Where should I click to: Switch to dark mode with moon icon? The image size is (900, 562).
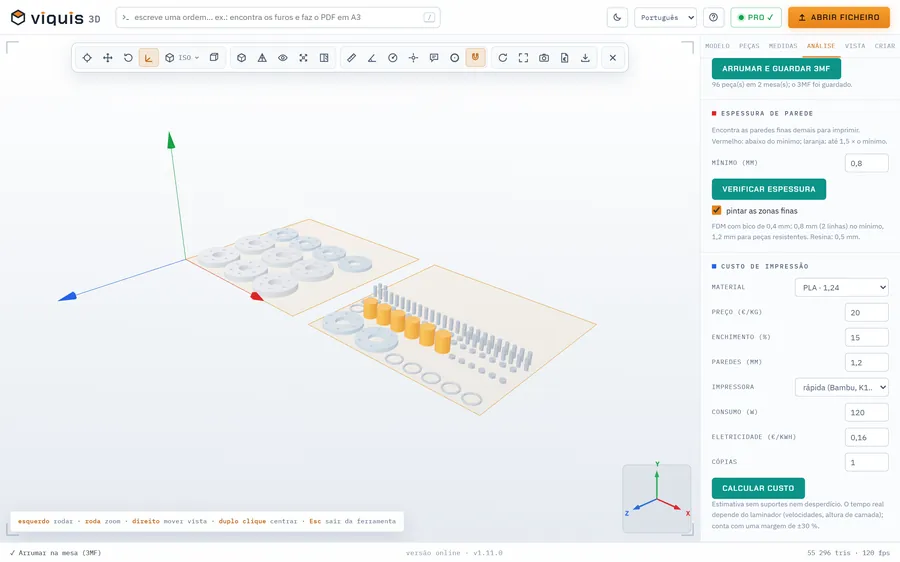(617, 17)
